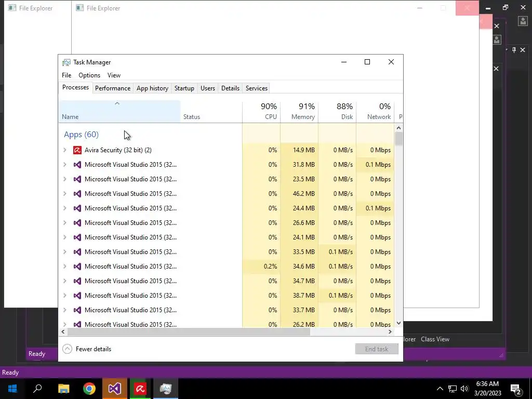The width and height of the screenshot is (532, 399).
Task: Open the View menu in Task Manager
Action: (114, 75)
